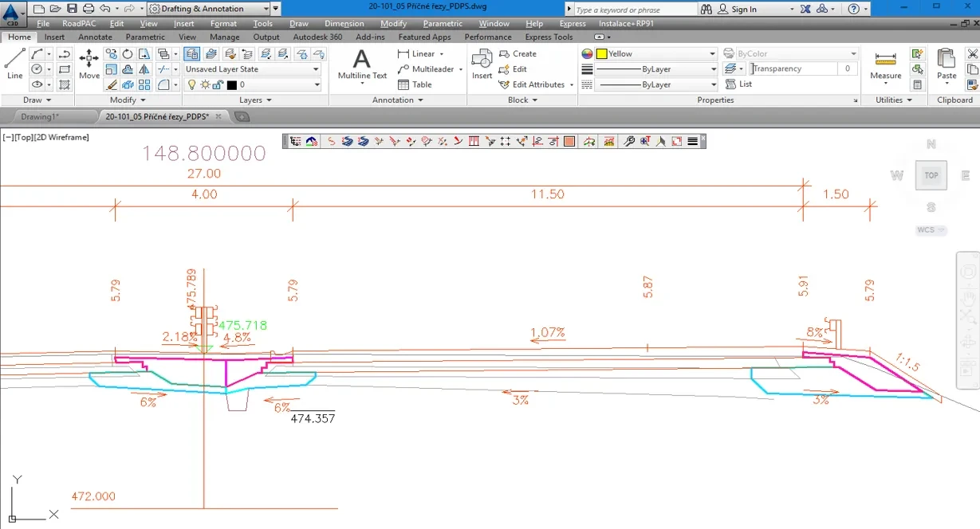The width and height of the screenshot is (980, 529).
Task: Click the Insert block icon
Action: [482, 63]
